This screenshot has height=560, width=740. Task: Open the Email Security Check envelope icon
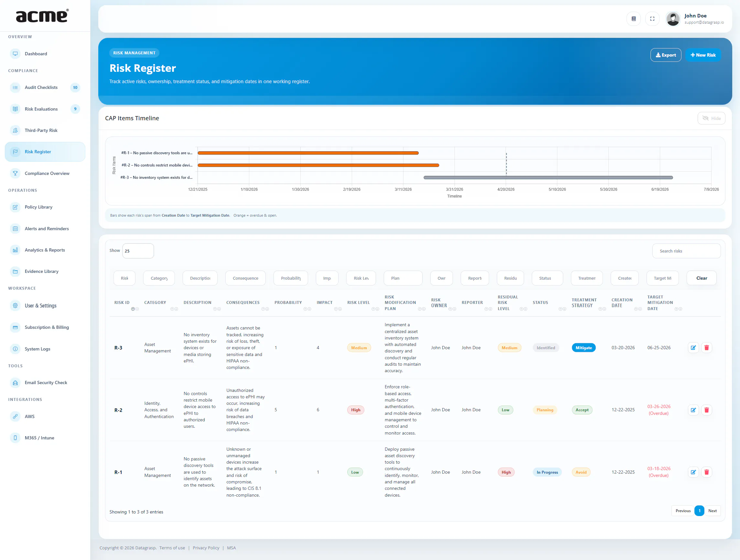click(x=15, y=383)
